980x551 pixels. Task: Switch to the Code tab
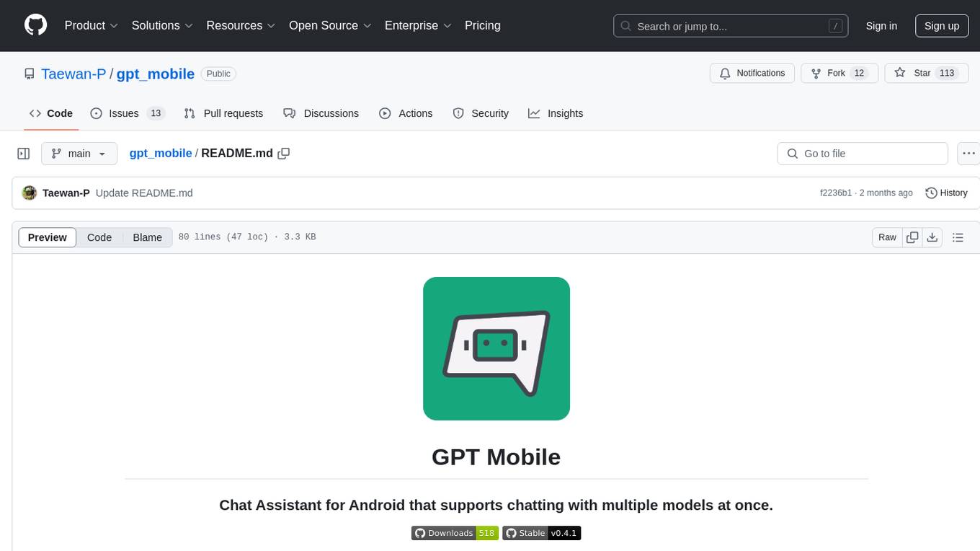51,113
